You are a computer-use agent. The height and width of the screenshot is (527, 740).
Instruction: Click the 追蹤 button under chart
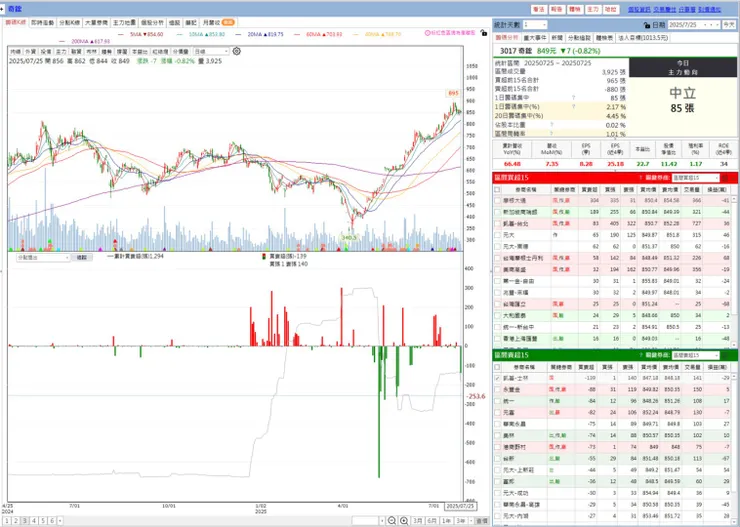coord(82,258)
